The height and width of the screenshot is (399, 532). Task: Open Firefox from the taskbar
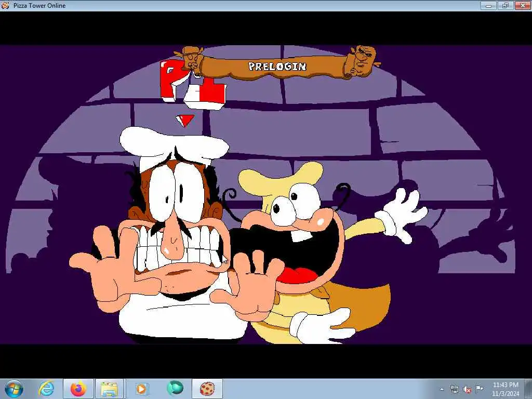(78, 389)
